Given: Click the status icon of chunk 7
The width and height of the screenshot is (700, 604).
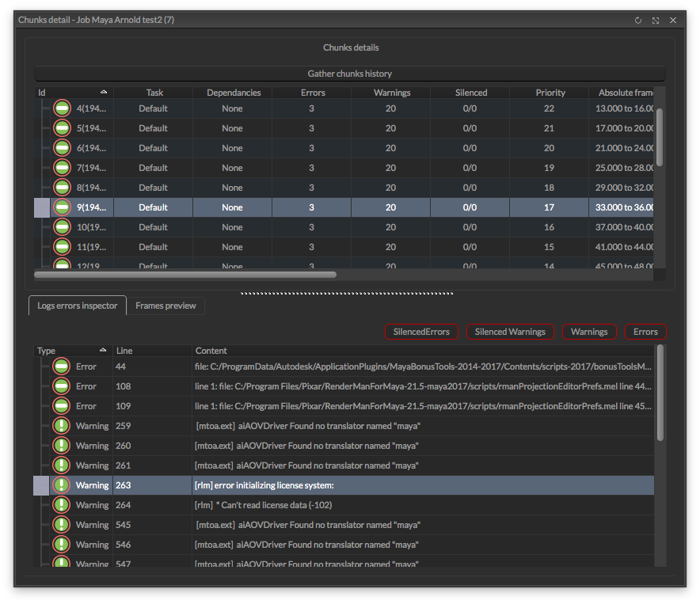Looking at the screenshot, I should click(62, 168).
